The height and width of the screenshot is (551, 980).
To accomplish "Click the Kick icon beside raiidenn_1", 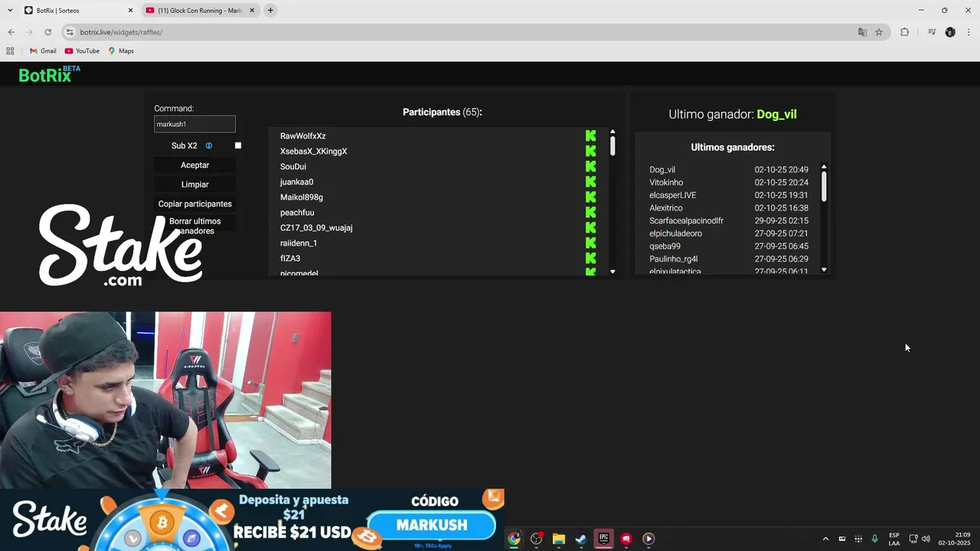I will pyautogui.click(x=590, y=243).
